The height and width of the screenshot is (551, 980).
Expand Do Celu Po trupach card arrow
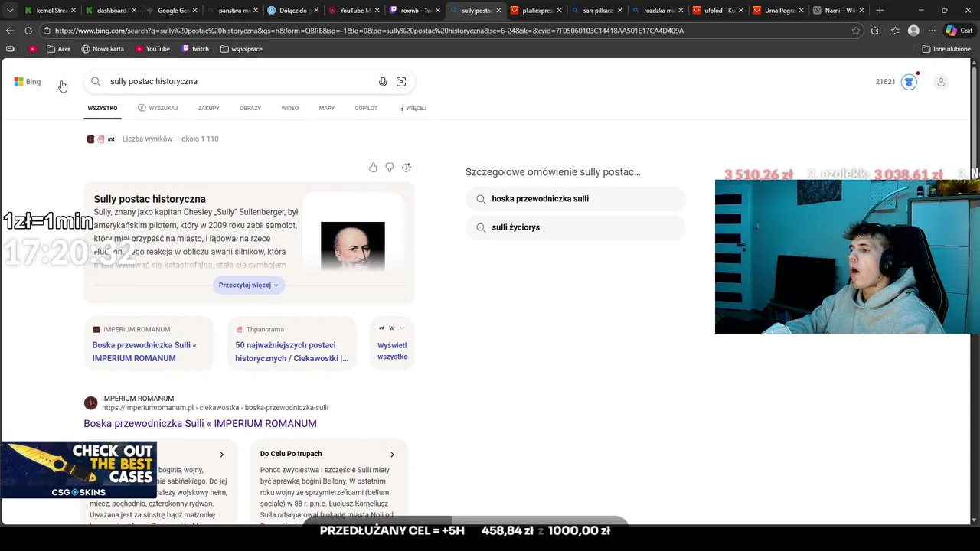pos(392,455)
